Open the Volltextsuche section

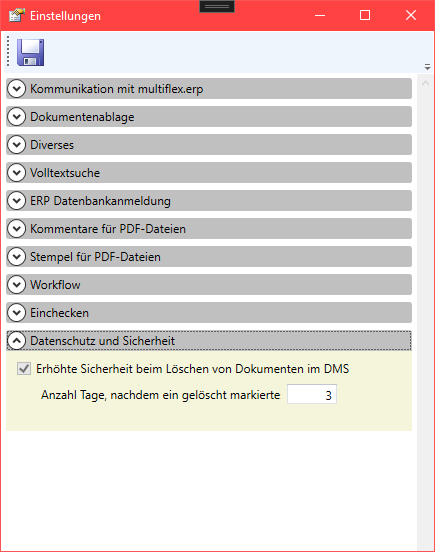pos(209,172)
